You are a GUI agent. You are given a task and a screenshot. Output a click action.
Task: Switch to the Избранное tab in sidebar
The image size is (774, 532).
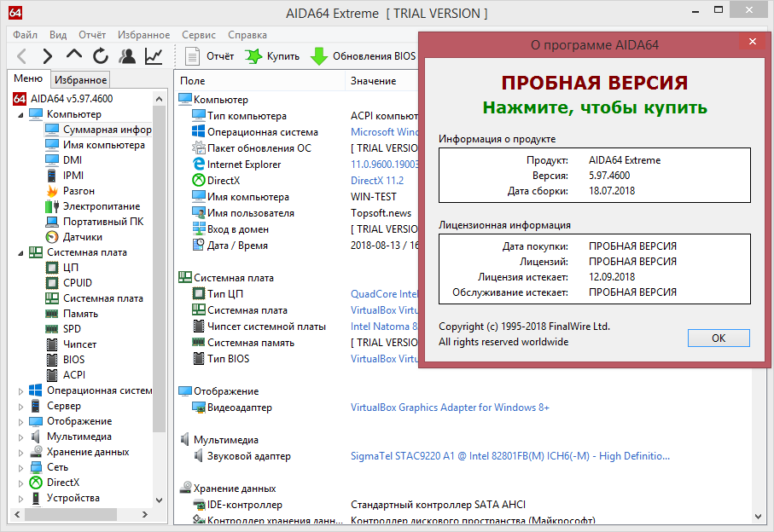pyautogui.click(x=80, y=79)
